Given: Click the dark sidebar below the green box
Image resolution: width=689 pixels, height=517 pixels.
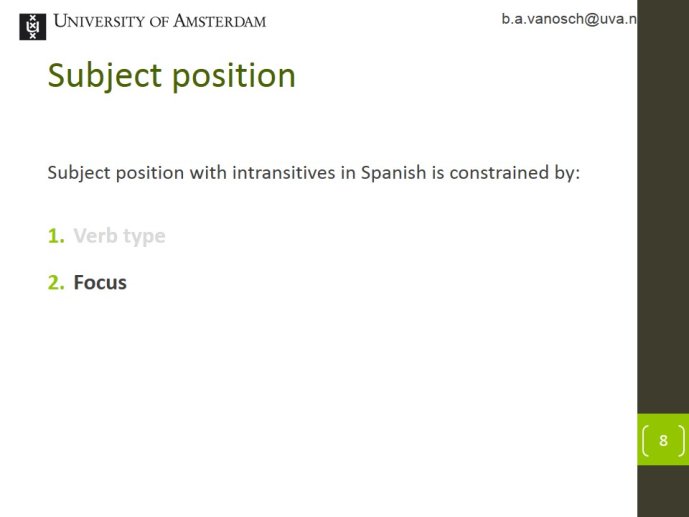Looking at the screenshot, I should 663,491.
